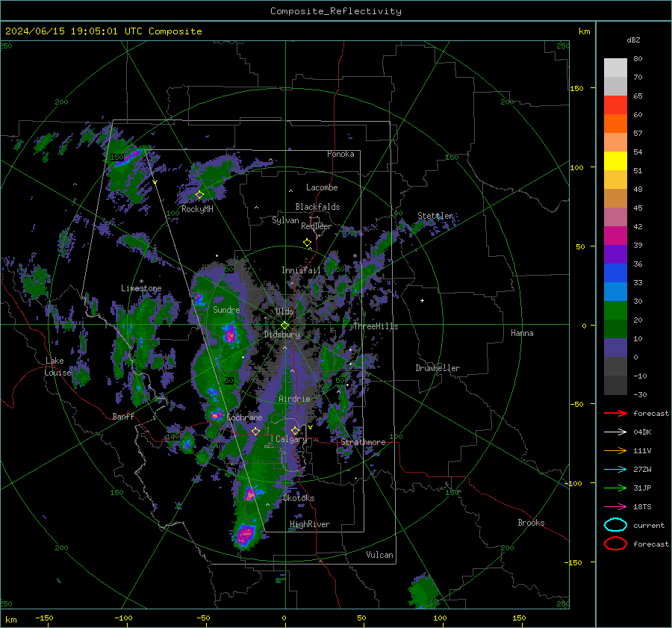The image size is (672, 628).
Task: Click the red 65 dBZ legend swatch
Action: point(615,105)
